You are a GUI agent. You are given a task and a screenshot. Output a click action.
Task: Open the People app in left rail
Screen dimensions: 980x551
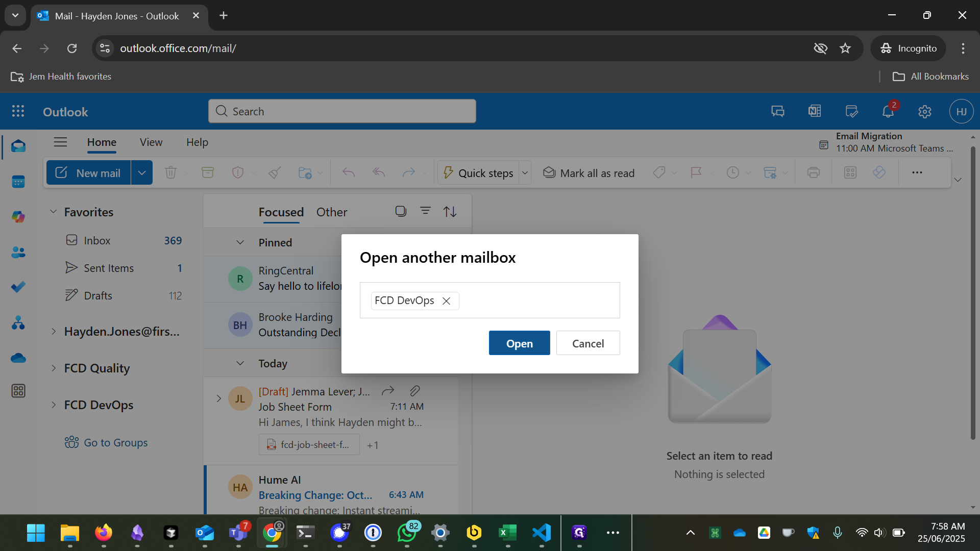coord(18,252)
